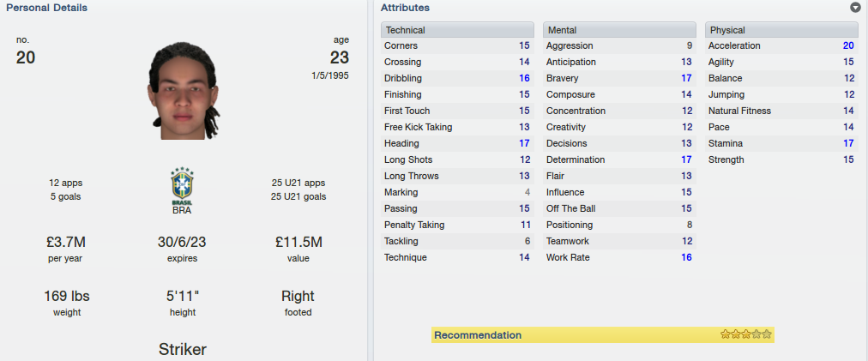868x361 pixels.
Task: Click the 30/6/23 contract expiry date
Action: click(183, 242)
